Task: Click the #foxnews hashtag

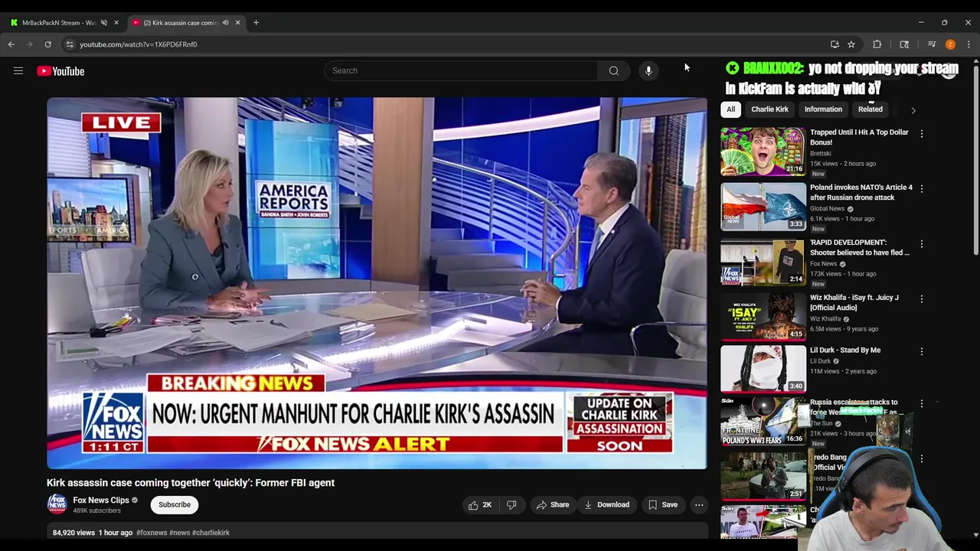Action: click(152, 533)
